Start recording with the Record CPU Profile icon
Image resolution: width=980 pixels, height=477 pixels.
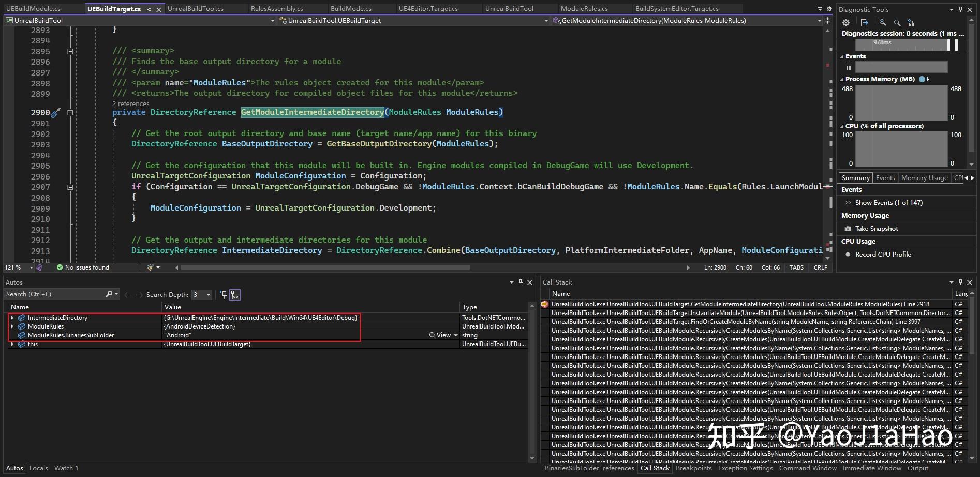pos(848,254)
